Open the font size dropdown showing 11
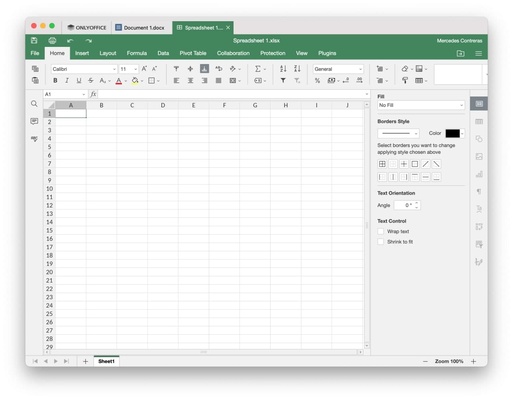513x400 pixels. point(129,69)
